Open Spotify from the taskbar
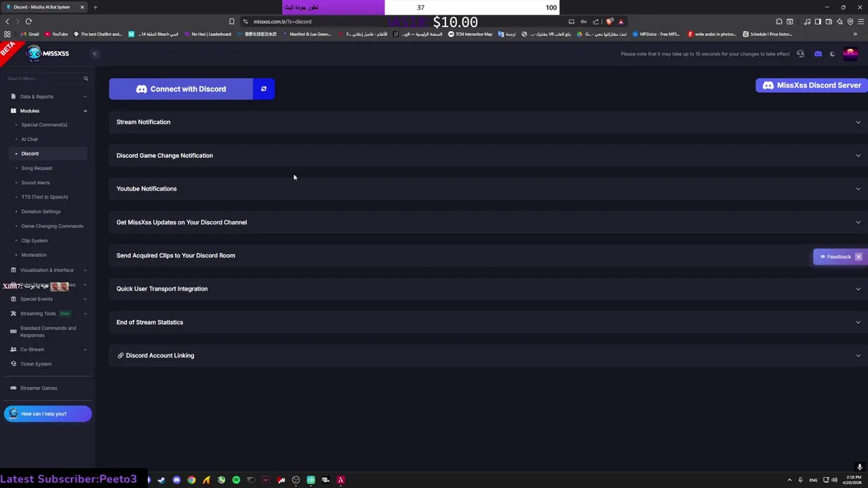The image size is (868, 488). [236, 480]
